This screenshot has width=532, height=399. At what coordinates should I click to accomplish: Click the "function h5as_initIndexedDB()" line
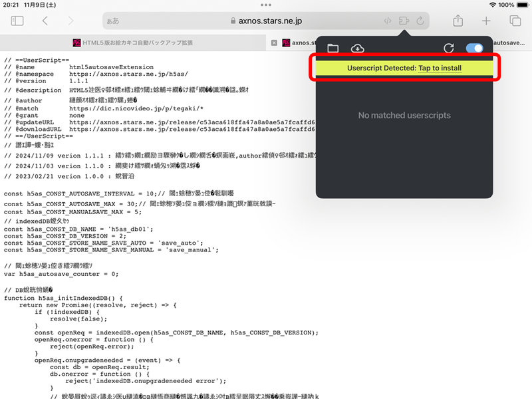pyautogui.click(x=63, y=298)
